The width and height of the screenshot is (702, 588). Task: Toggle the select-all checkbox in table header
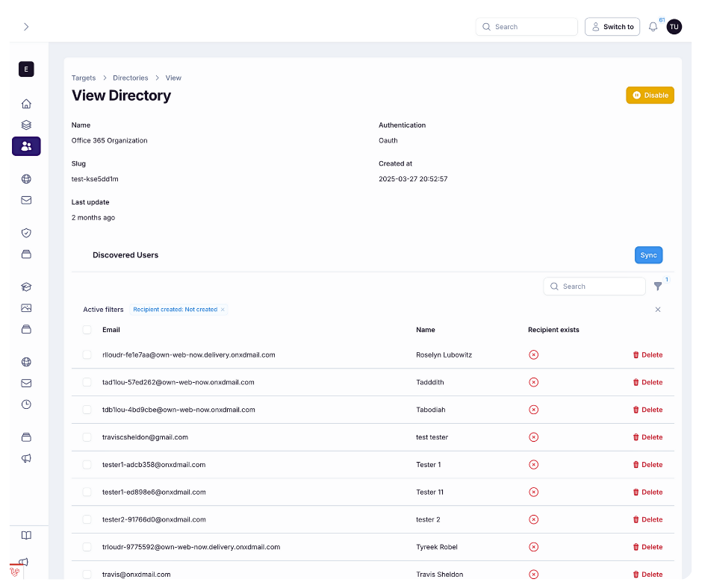87,330
